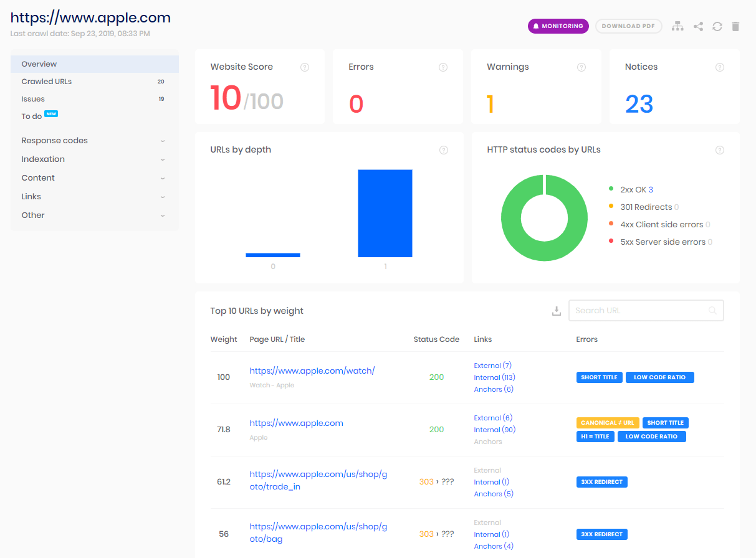The width and height of the screenshot is (756, 558).
Task: Click 303 status code in trade_in row
Action: pos(426,482)
